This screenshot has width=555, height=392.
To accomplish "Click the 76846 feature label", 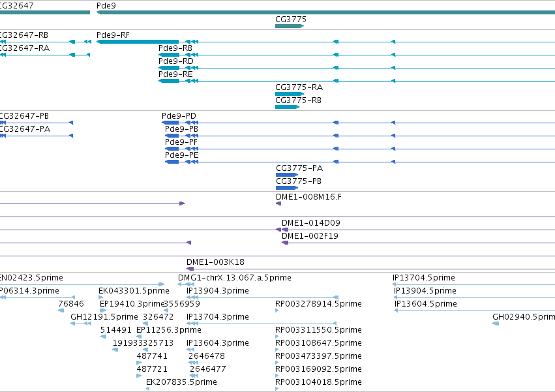I will pyautogui.click(x=71, y=304).
